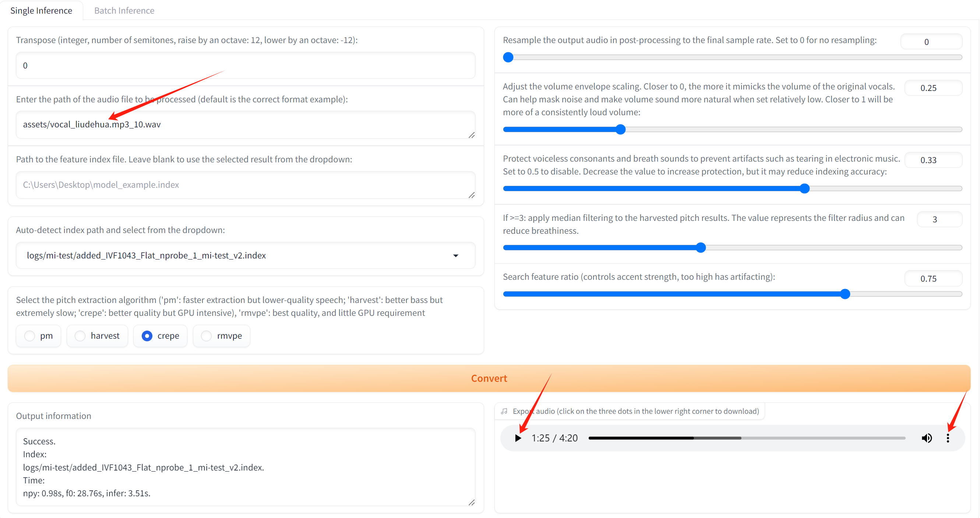This screenshot has height=518, width=980.
Task: Click resize handle of feature index textbox
Action: coord(471,195)
